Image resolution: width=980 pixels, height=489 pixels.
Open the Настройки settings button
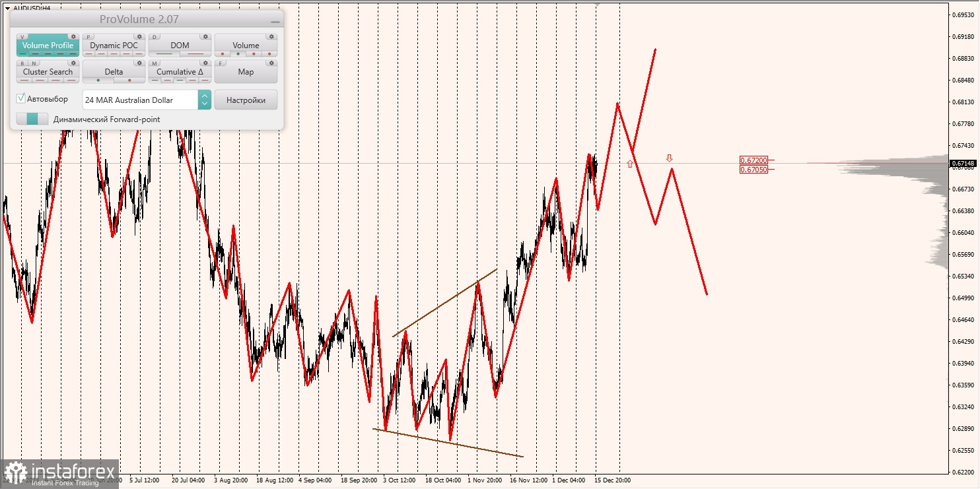coord(246,100)
